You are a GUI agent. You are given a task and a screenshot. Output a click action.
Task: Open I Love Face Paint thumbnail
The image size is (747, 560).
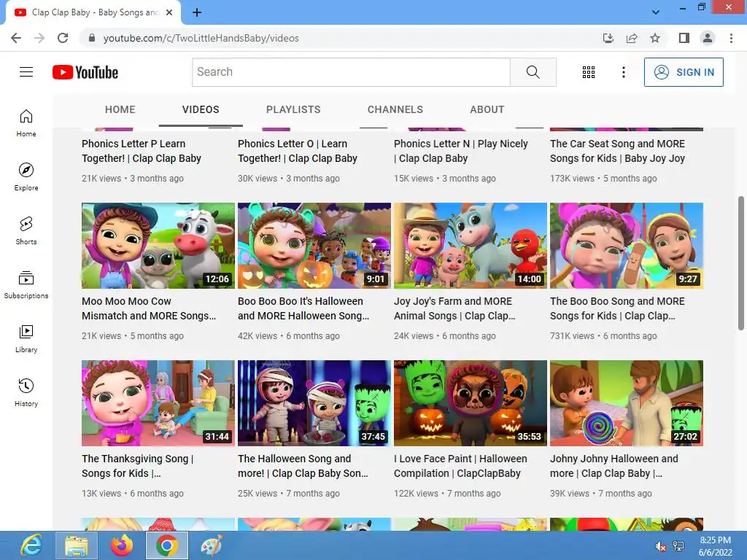[471, 403]
